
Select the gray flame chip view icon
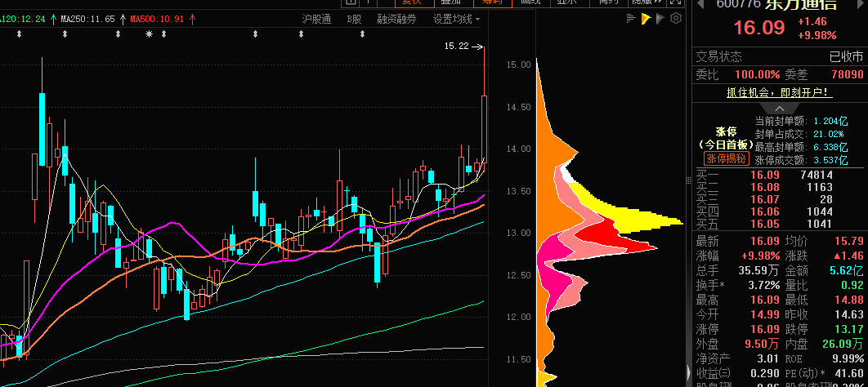(660, 19)
